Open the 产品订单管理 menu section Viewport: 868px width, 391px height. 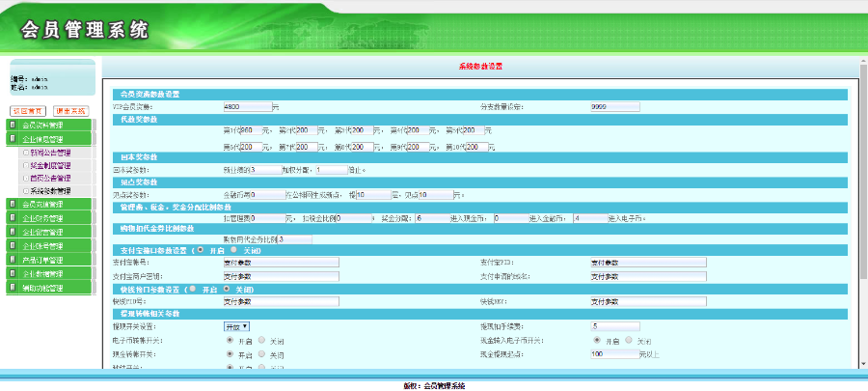pyautogui.click(x=49, y=260)
